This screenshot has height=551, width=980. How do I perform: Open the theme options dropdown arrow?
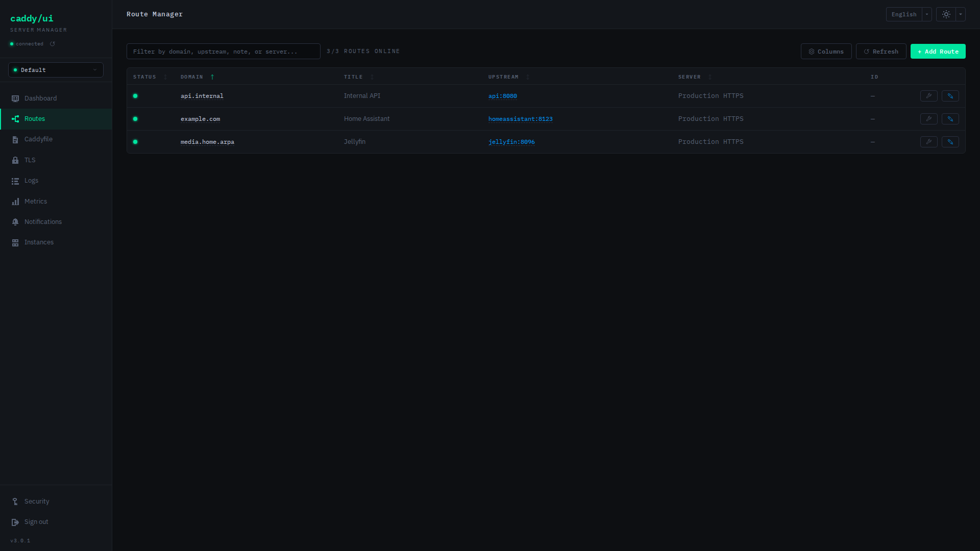tap(961, 14)
